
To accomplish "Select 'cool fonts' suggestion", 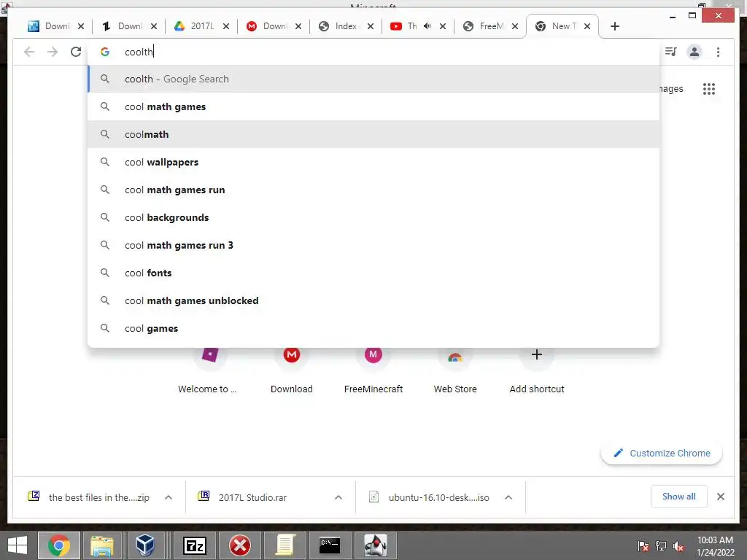I will (373, 273).
